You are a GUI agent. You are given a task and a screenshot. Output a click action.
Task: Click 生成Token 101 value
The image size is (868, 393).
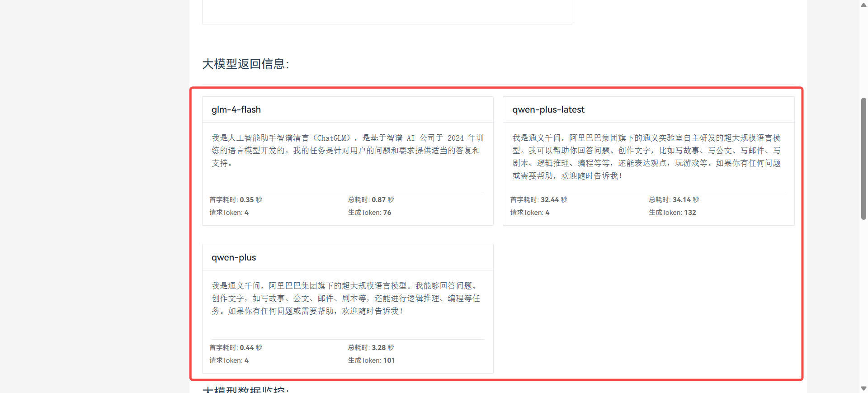coord(371,360)
